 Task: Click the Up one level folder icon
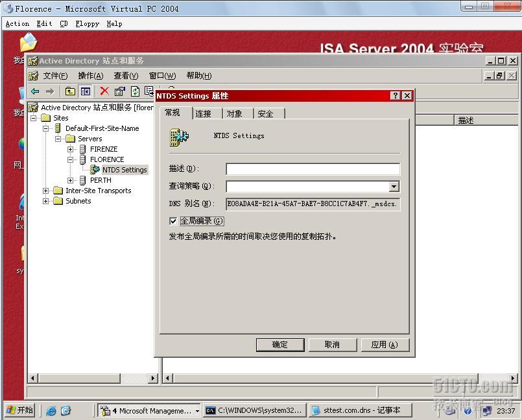[x=70, y=91]
